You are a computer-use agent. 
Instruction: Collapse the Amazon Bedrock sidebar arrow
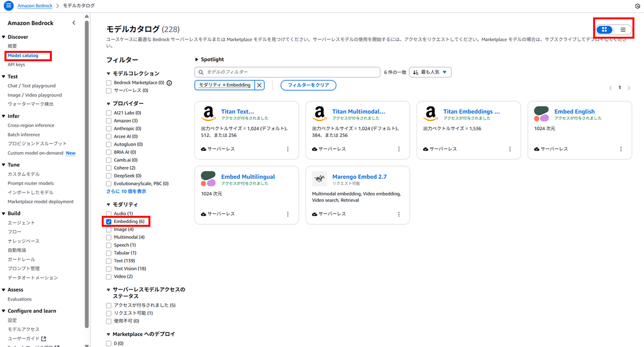(x=74, y=23)
